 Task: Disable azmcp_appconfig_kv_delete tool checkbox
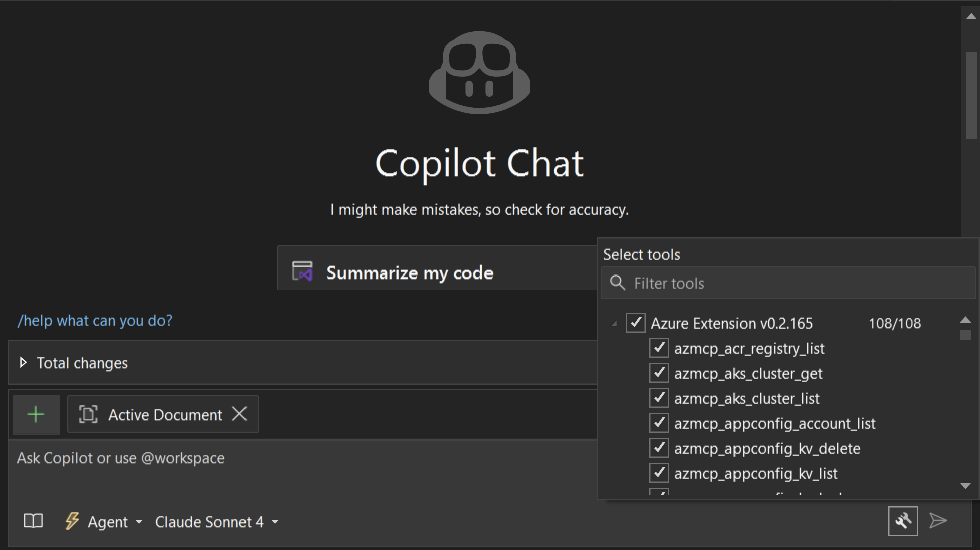pyautogui.click(x=659, y=448)
